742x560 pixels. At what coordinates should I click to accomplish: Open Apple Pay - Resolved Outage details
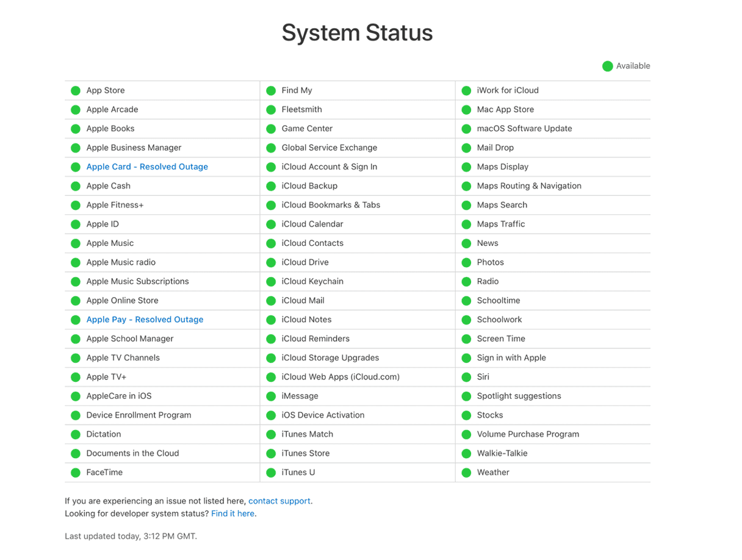pyautogui.click(x=145, y=320)
